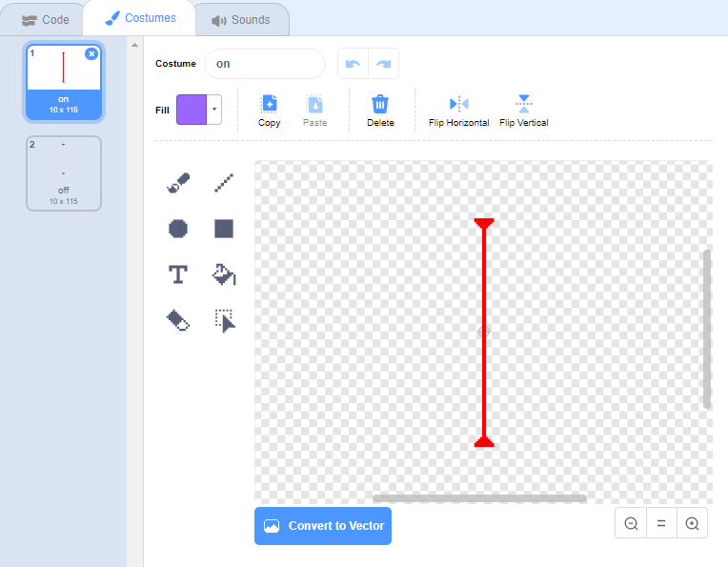Flip the costume horizontally
Image resolution: width=728 pixels, height=567 pixels.
458,110
